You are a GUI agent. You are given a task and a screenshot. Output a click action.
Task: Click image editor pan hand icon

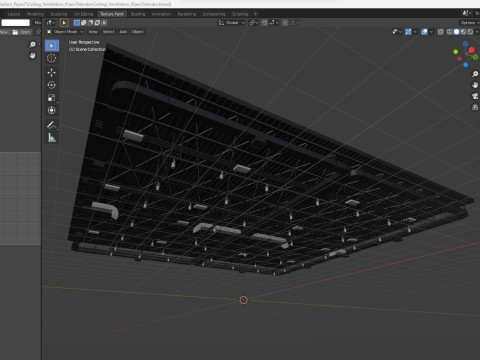click(x=32, y=55)
